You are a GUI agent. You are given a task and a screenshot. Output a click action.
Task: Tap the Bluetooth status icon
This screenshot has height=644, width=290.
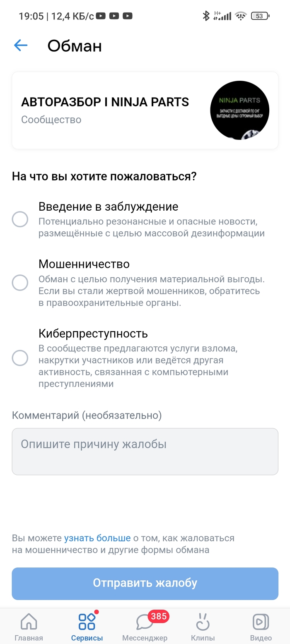click(x=205, y=16)
